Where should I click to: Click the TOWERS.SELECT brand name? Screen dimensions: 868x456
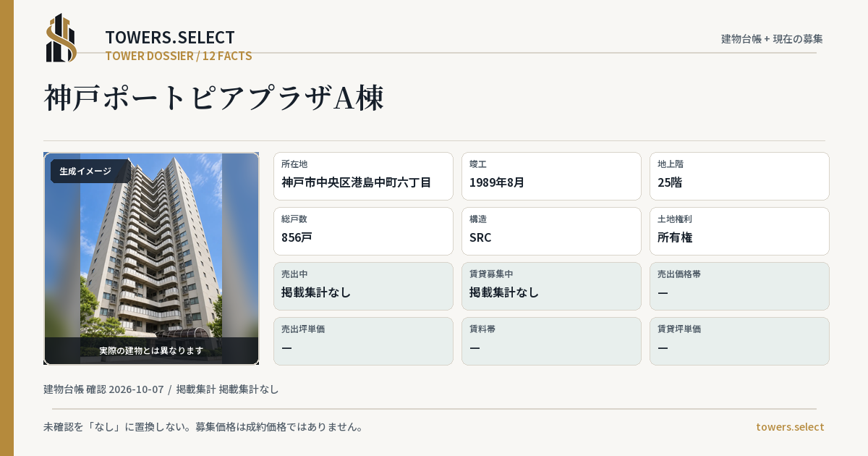[x=170, y=37]
